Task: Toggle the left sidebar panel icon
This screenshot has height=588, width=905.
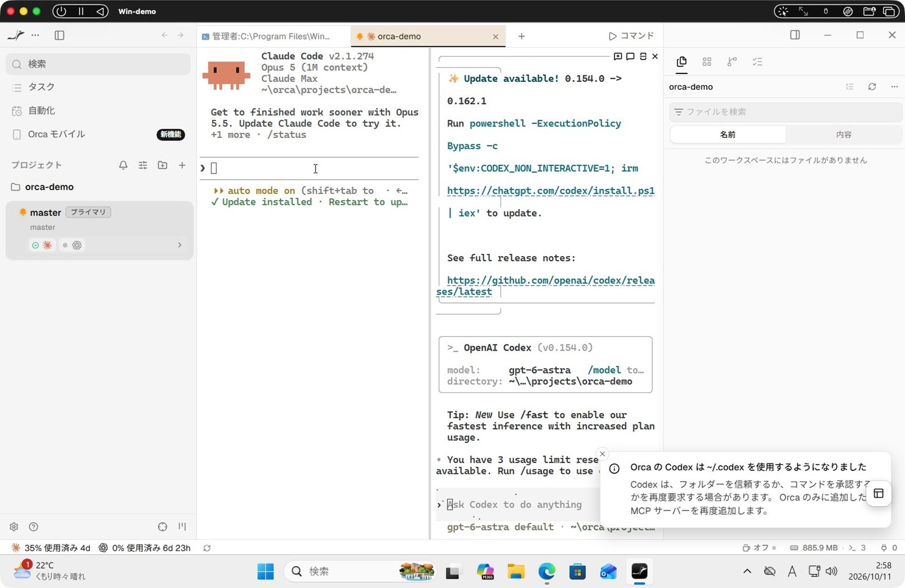Action: pos(59,35)
